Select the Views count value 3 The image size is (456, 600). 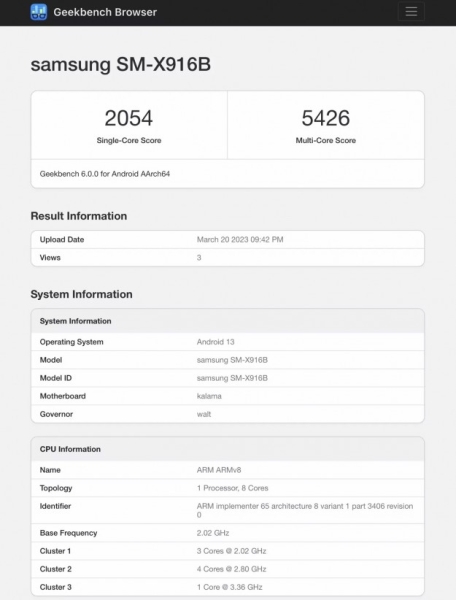(199, 258)
